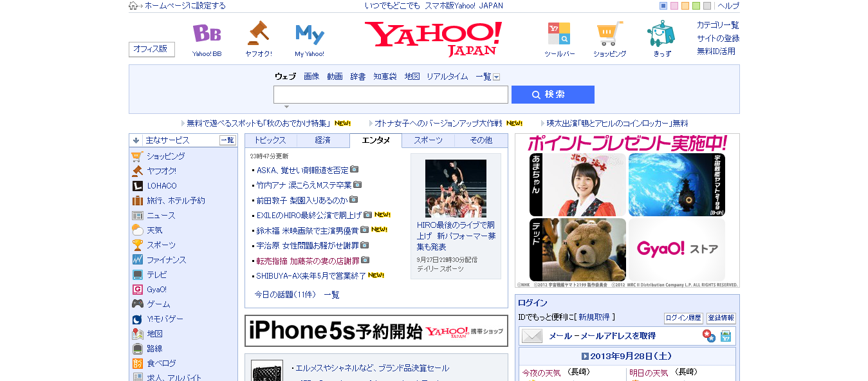868x381 pixels.
Task: Open the HIRO concert photo thumbnail
Action: click(456, 188)
